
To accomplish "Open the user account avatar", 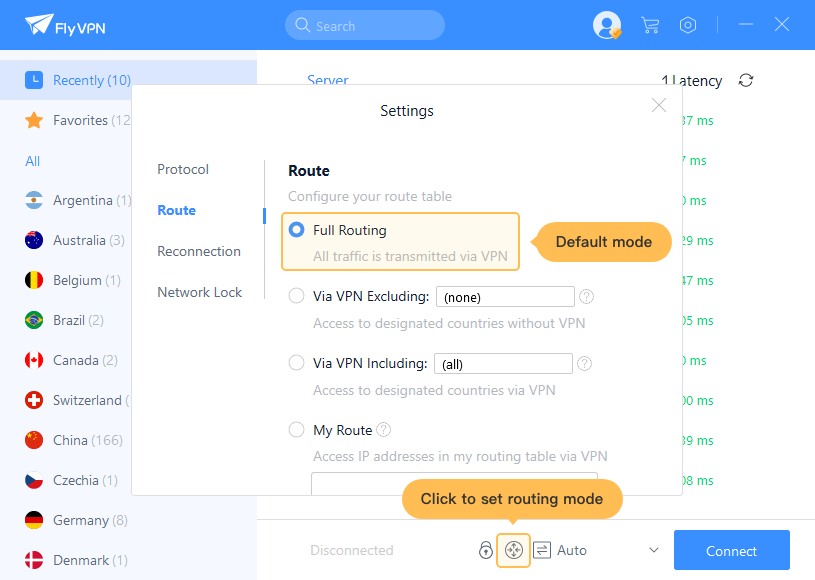I will point(606,25).
